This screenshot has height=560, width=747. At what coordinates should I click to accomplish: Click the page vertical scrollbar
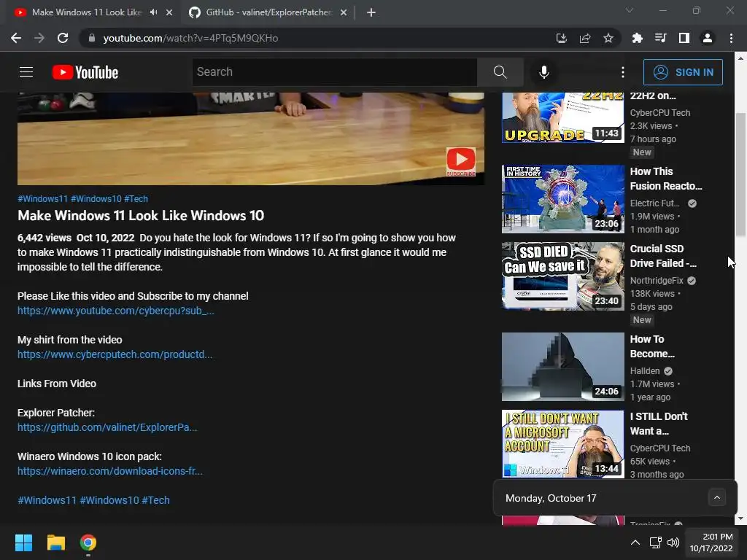[x=740, y=174]
